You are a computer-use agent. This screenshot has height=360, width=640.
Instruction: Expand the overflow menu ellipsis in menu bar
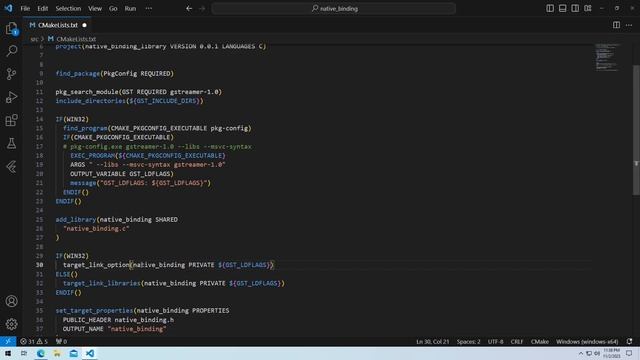point(149,8)
